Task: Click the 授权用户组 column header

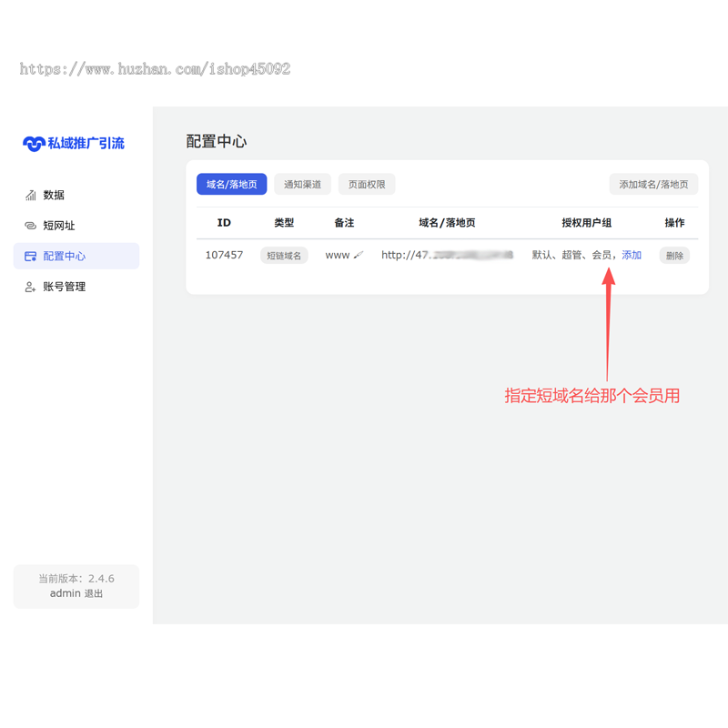Action: [x=587, y=223]
